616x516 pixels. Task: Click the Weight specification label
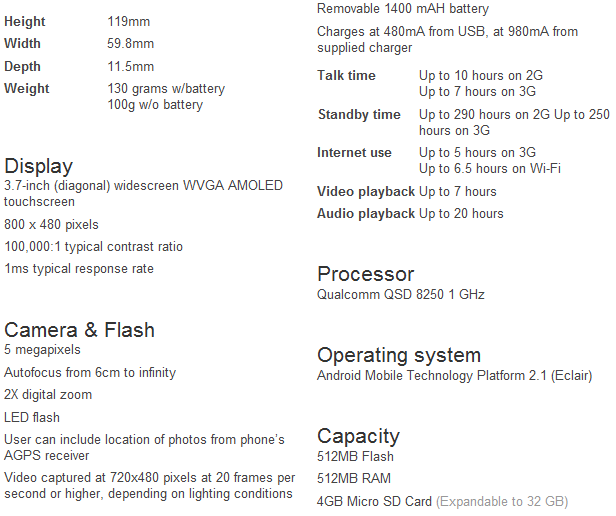tap(27, 88)
